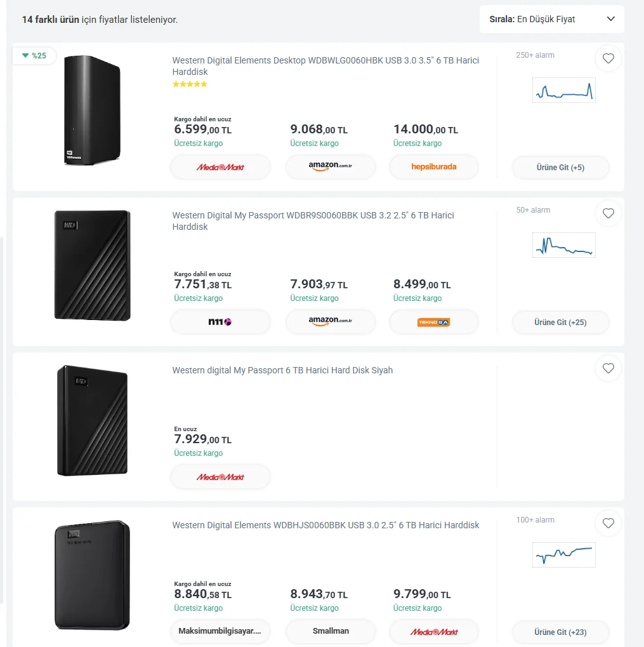The width and height of the screenshot is (644, 647).
Task: Open MediaMarkt offer for My Passport Siyah
Action: (220, 477)
